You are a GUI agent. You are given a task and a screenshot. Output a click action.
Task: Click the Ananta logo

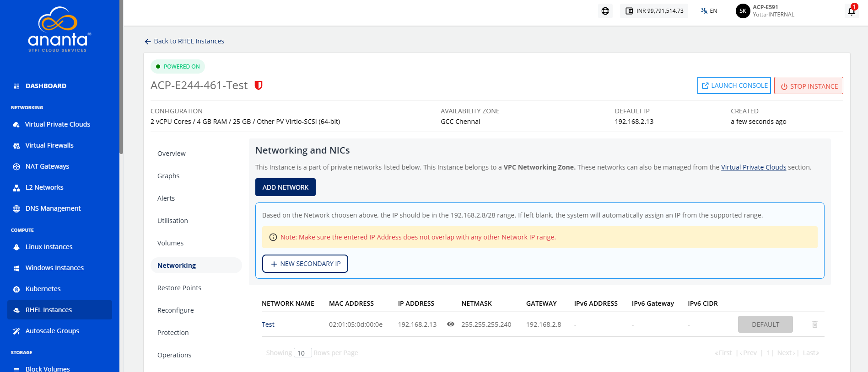tap(59, 30)
